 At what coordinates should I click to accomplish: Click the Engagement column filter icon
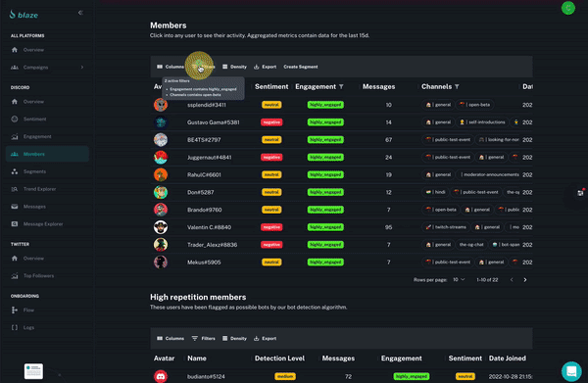(341, 86)
